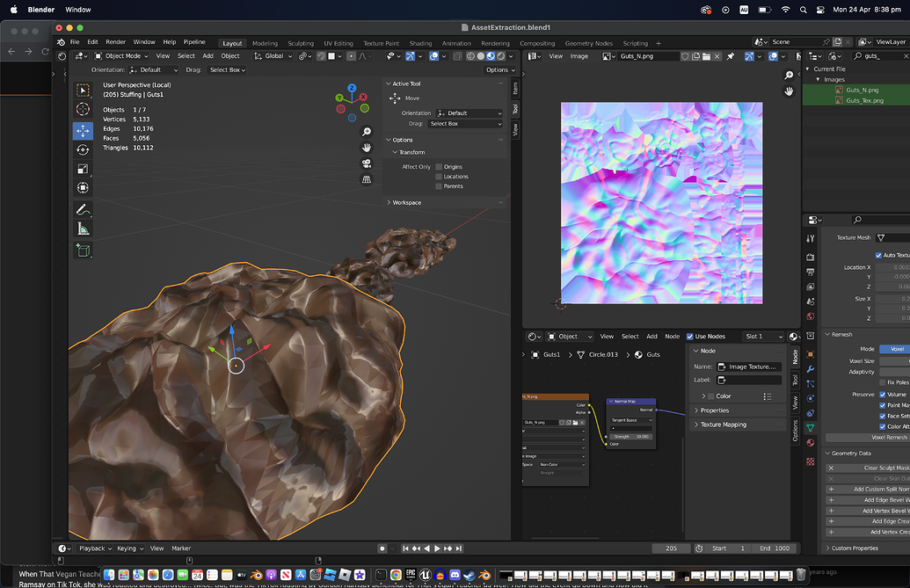This screenshot has height=588, width=910.
Task: Select the 3D Cursor tool
Action: [83, 109]
